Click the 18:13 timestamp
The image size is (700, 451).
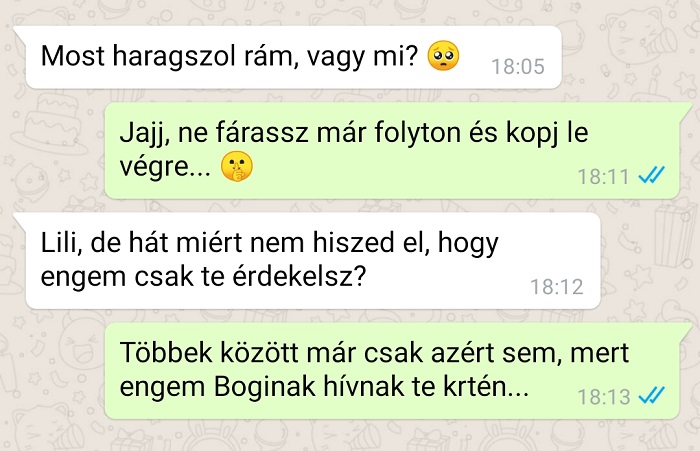coord(604,397)
